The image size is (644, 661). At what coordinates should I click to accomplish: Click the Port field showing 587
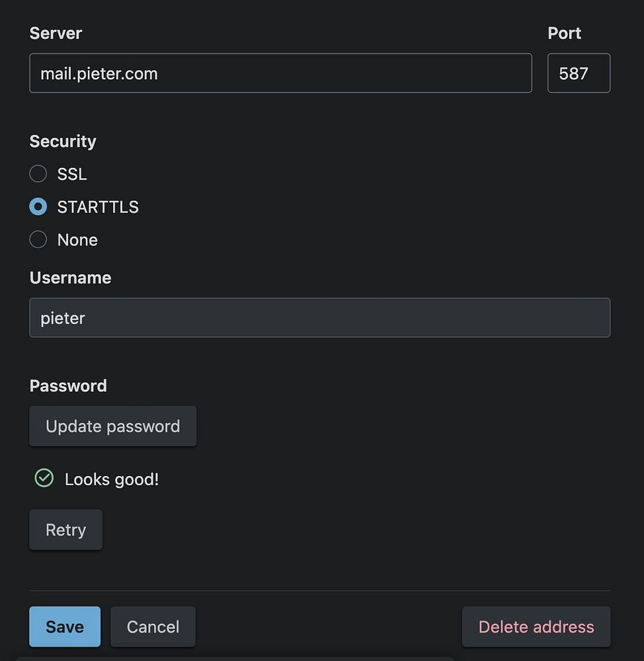579,73
